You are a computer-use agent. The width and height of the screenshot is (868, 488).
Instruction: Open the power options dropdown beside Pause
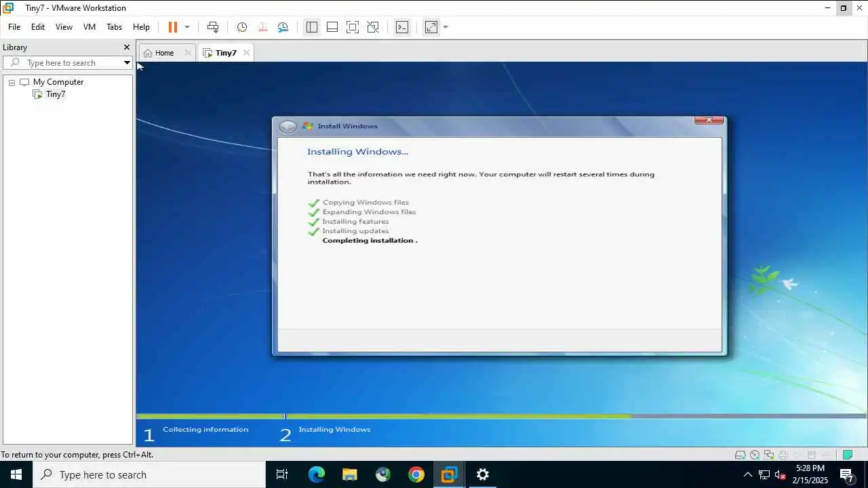click(x=187, y=27)
